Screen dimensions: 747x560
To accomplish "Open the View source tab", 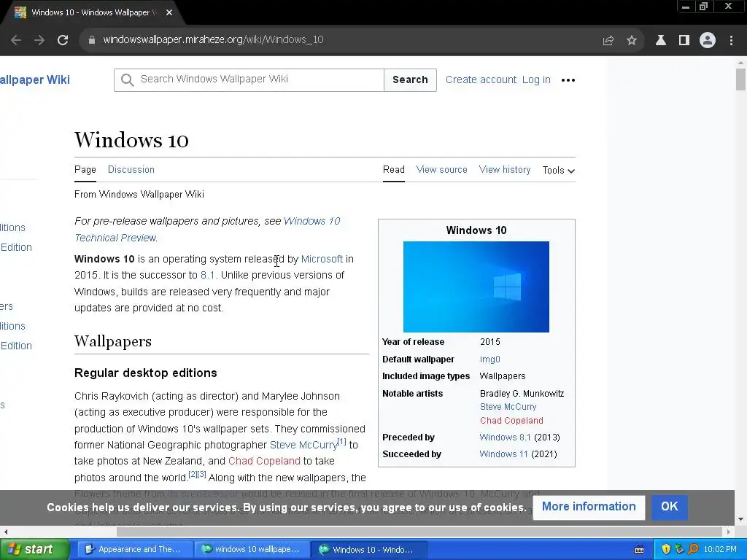I will coord(441,169).
